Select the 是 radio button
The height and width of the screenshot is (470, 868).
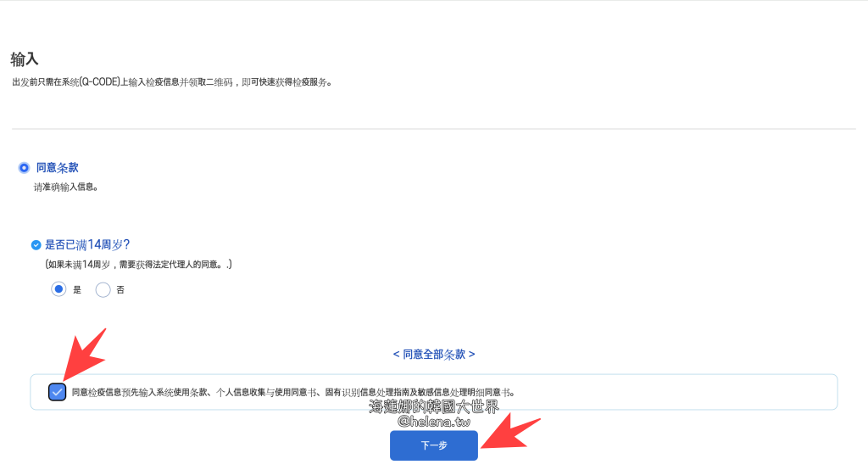pos(58,289)
